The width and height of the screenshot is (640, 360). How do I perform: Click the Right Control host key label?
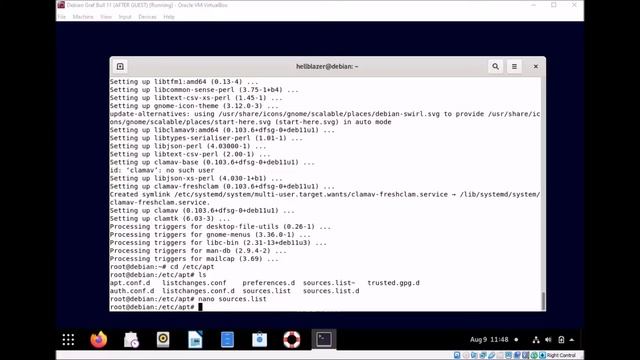[561, 356]
